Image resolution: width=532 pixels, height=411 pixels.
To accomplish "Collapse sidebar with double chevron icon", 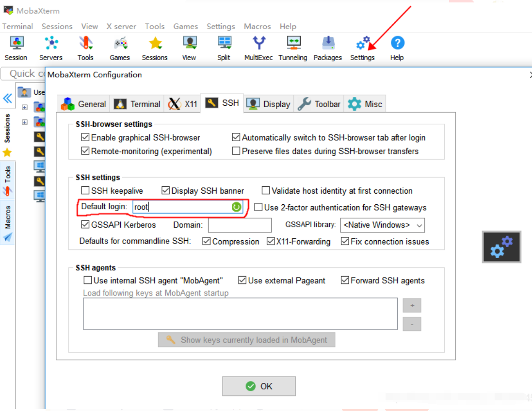I will pos(7,99).
